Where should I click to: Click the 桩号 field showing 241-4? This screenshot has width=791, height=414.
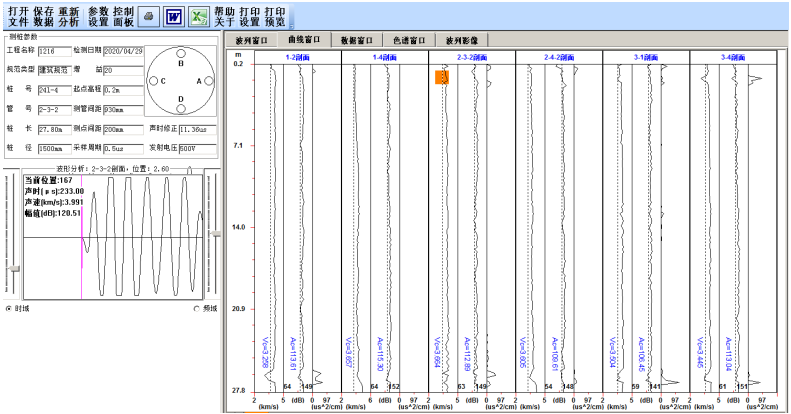54,90
